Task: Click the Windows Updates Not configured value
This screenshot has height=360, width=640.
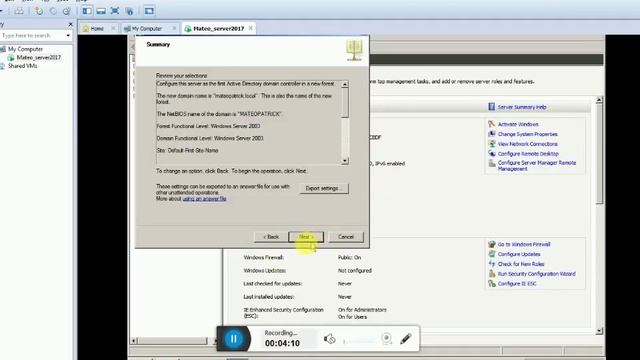Action: (355, 271)
